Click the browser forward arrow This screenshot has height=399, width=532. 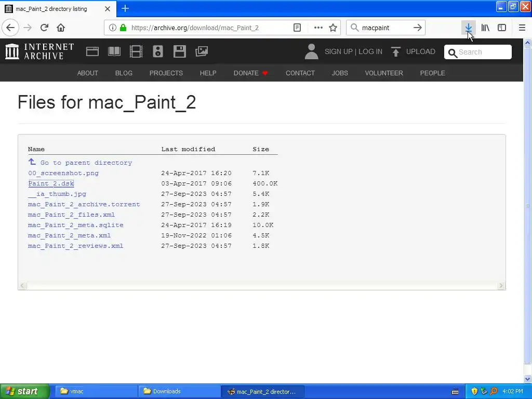[28, 28]
